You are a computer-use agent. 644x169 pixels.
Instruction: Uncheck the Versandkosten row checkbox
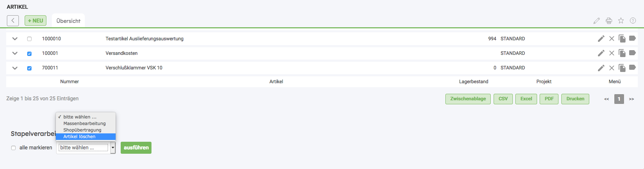coord(29,53)
